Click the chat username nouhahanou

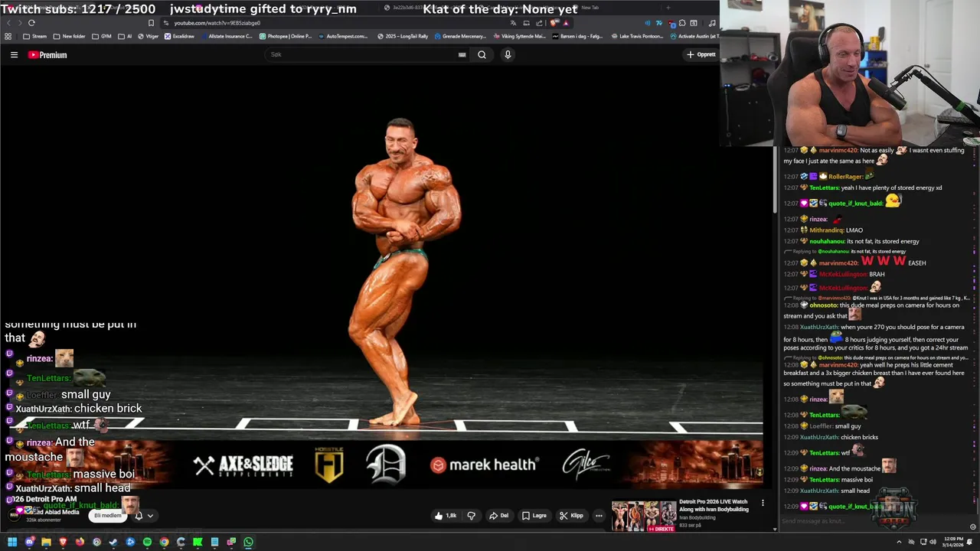pyautogui.click(x=828, y=241)
